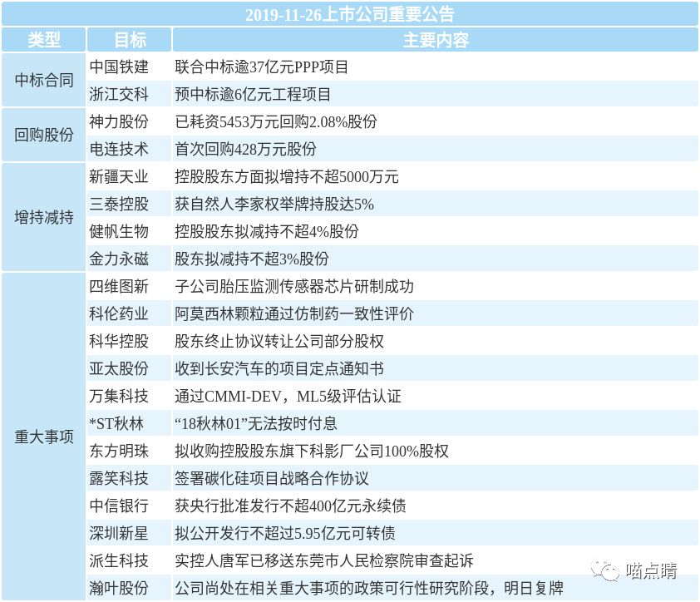Select the 中信银行 cell

[130, 506]
